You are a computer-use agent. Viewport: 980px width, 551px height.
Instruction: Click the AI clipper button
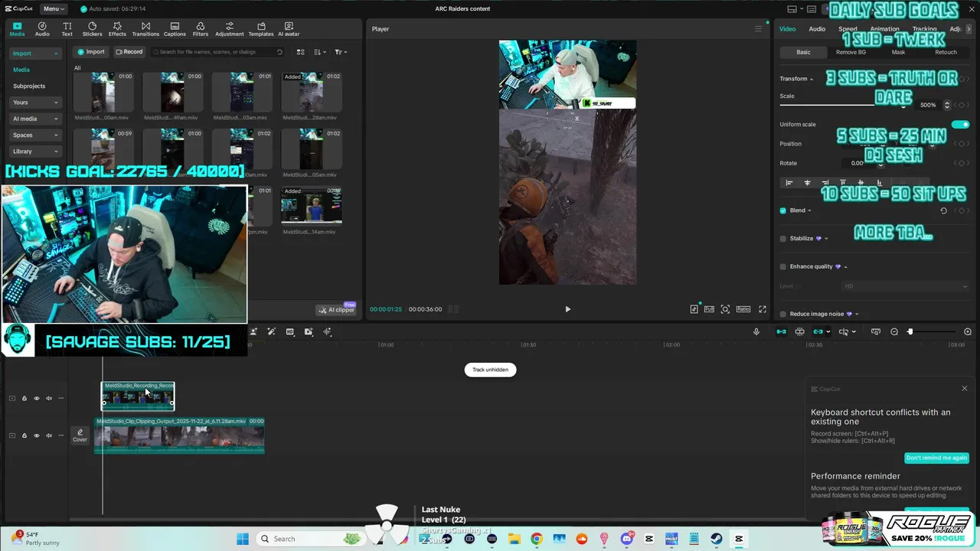coord(337,310)
